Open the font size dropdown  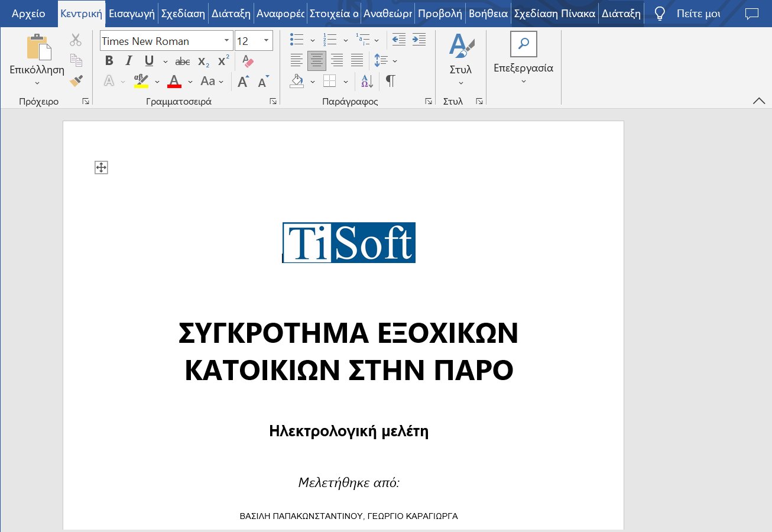[265, 41]
